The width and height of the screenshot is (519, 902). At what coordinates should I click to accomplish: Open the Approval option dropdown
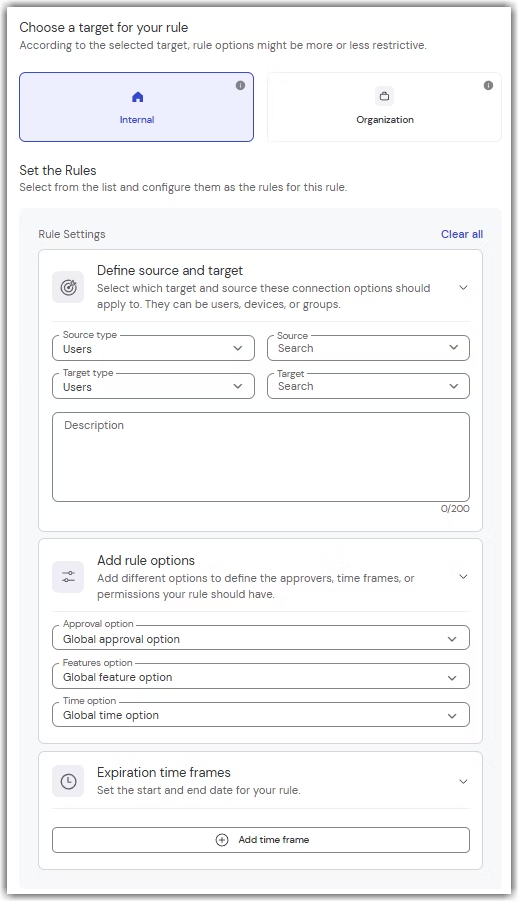(x=261, y=638)
